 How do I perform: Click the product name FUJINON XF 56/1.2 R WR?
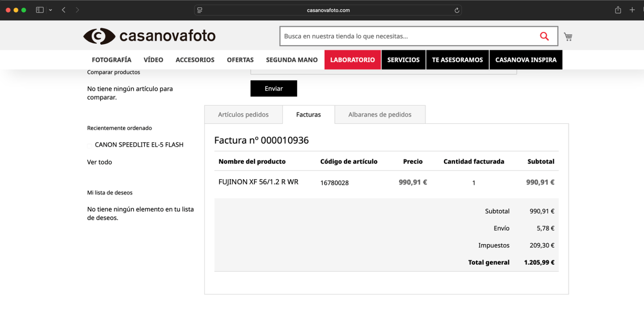[258, 182]
